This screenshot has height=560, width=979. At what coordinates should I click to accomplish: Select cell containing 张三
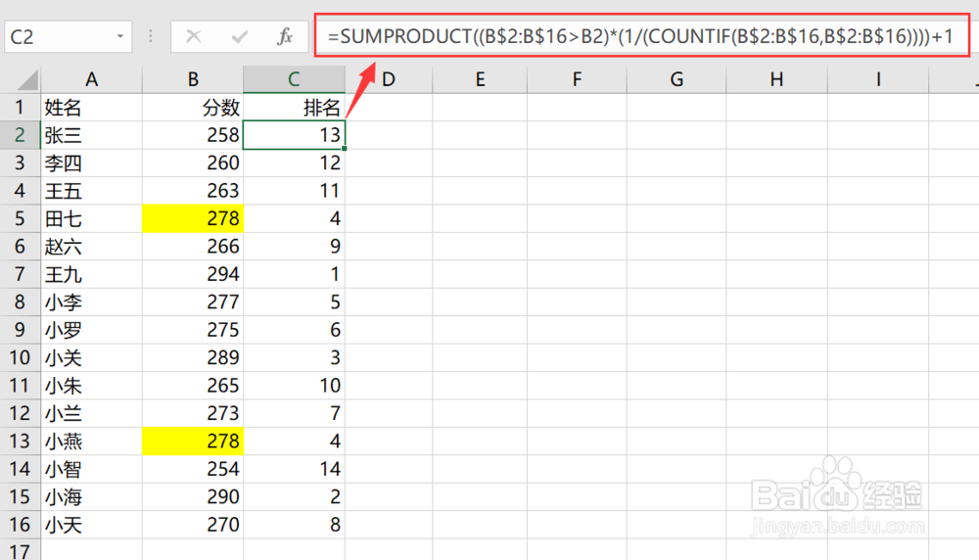tap(91, 135)
